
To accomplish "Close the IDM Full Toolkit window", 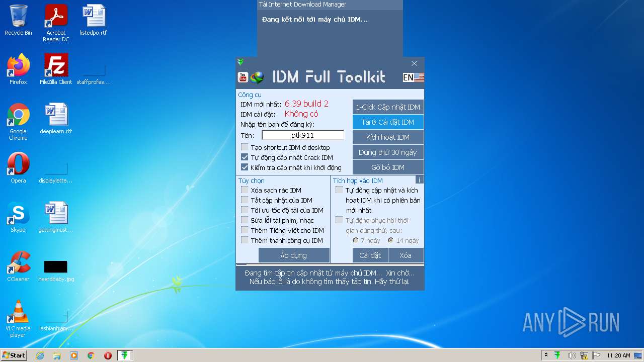I will [x=414, y=63].
